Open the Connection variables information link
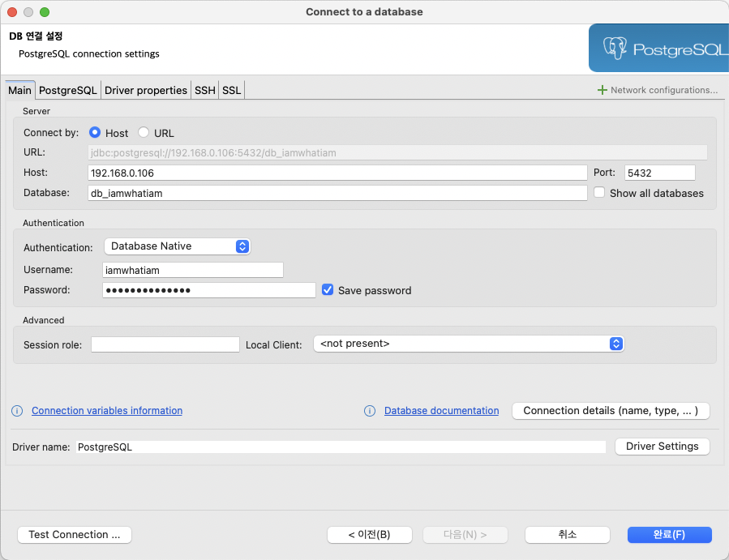Image resolution: width=729 pixels, height=560 pixels. click(107, 411)
